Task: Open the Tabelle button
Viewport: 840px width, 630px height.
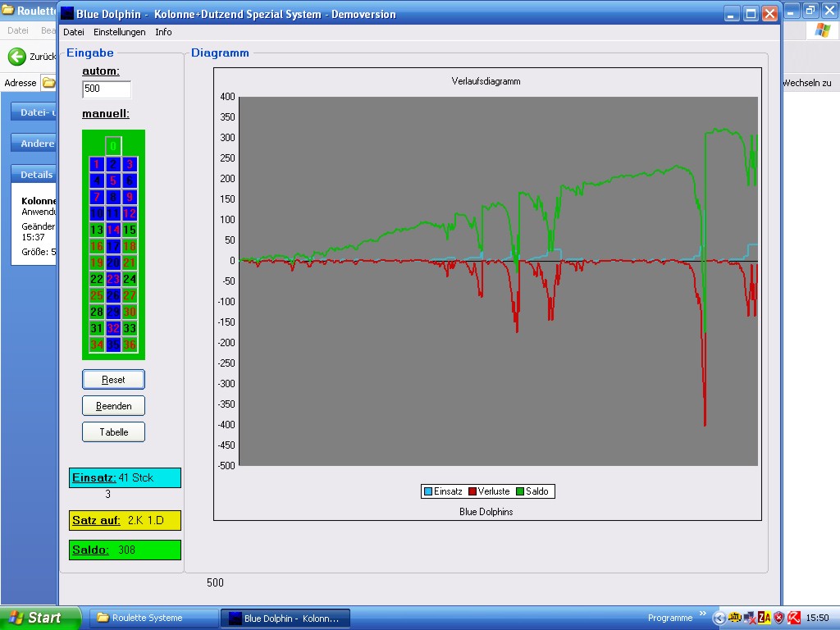Action: tap(113, 432)
